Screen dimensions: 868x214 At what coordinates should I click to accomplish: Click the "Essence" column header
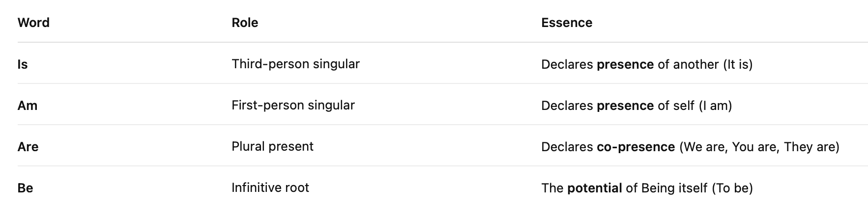[567, 23]
